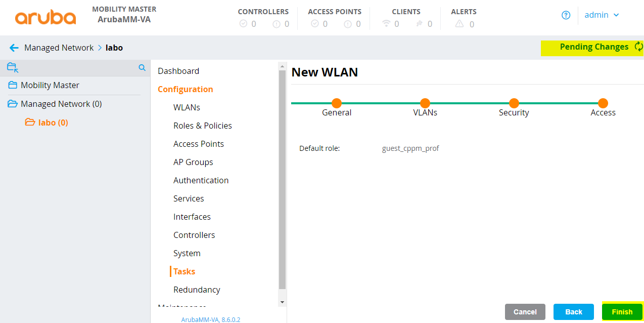Jump to the General wizard step
Image resolution: width=644 pixels, height=323 pixels.
point(337,103)
